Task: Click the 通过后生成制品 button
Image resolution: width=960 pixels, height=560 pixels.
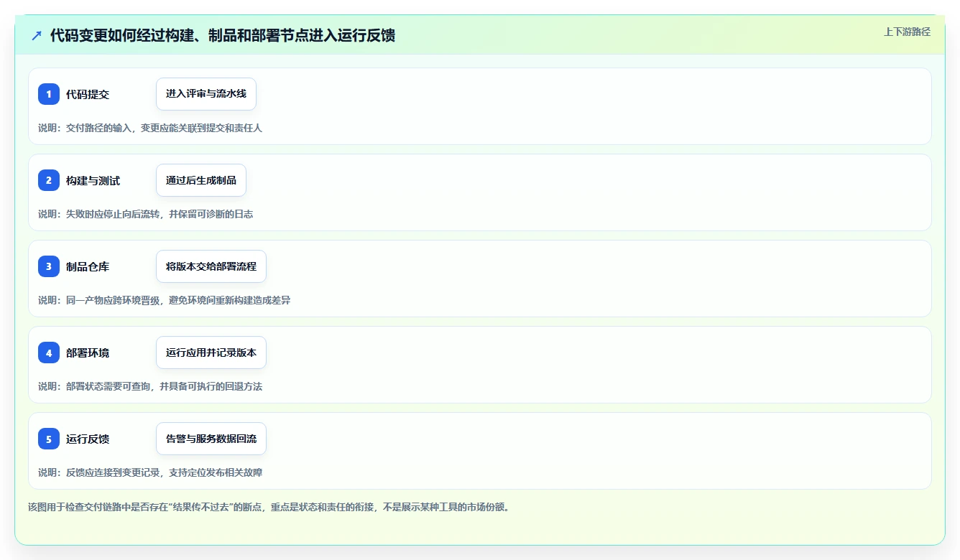Action: point(201,180)
